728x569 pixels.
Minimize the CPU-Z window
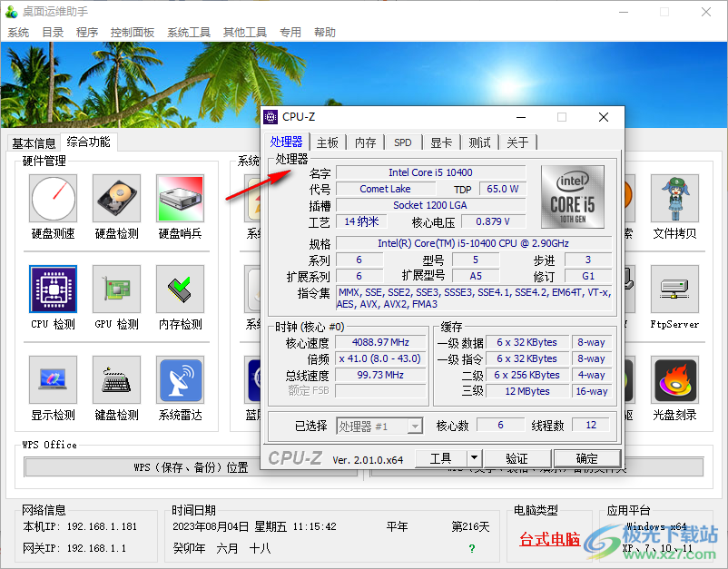[521, 117]
